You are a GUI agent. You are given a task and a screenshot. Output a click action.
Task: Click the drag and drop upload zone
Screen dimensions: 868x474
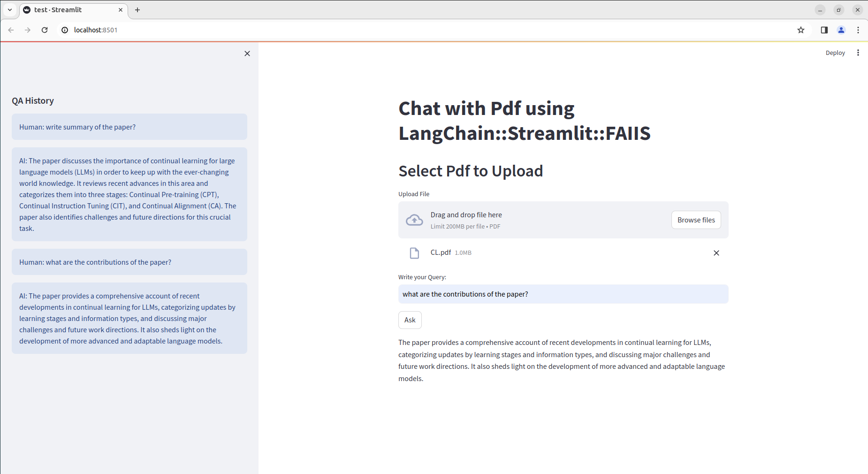coord(563,220)
